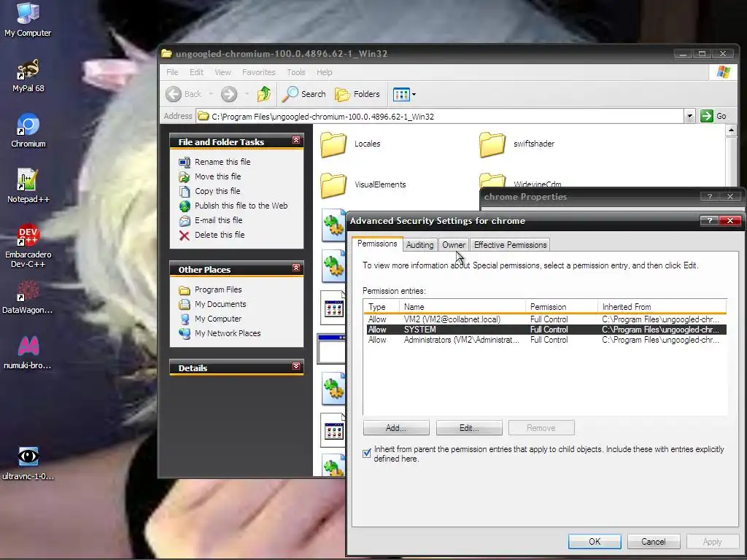Select the VM2 permission entry
Image resolution: width=747 pixels, height=560 pixels.
[x=546, y=319]
